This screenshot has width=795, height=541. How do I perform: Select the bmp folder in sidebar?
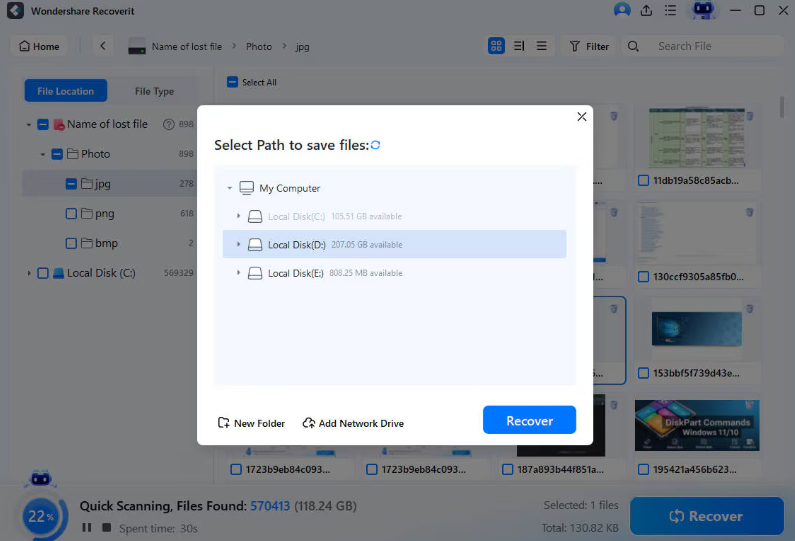[x=106, y=243]
